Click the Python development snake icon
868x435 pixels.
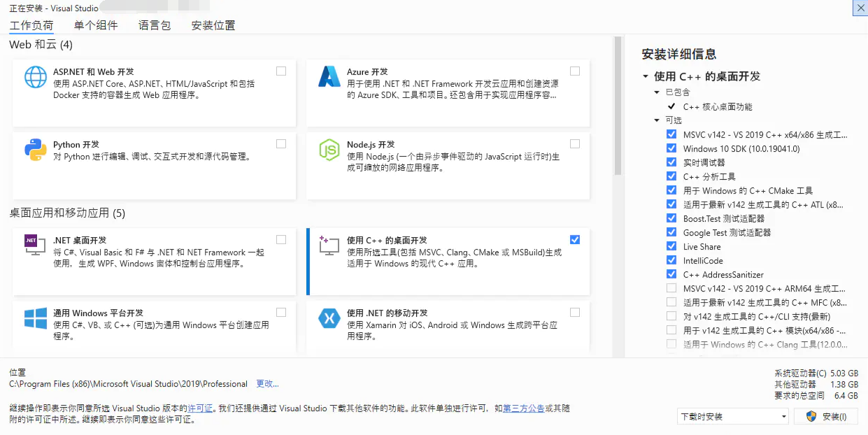pyautogui.click(x=36, y=150)
